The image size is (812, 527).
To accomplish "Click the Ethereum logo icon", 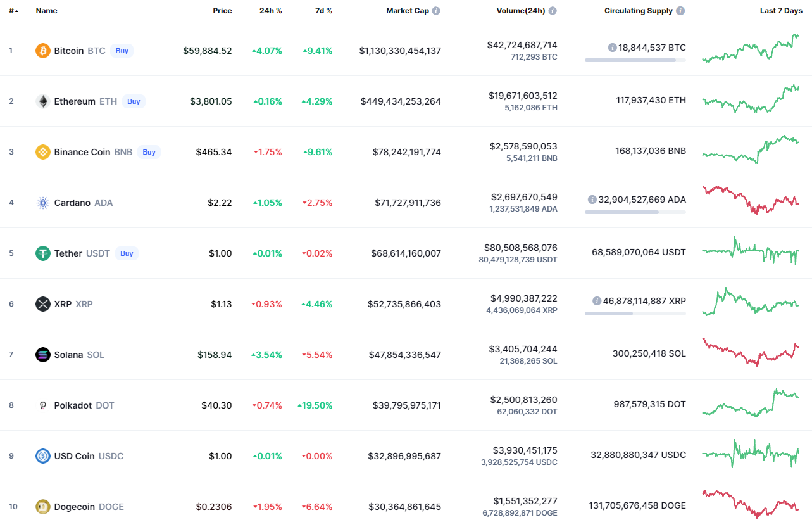I will (43, 101).
